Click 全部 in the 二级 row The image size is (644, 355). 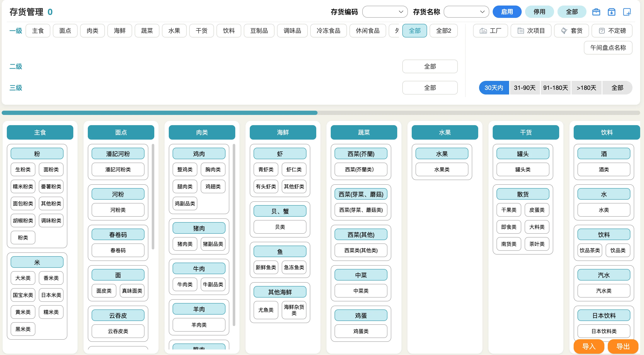click(430, 66)
